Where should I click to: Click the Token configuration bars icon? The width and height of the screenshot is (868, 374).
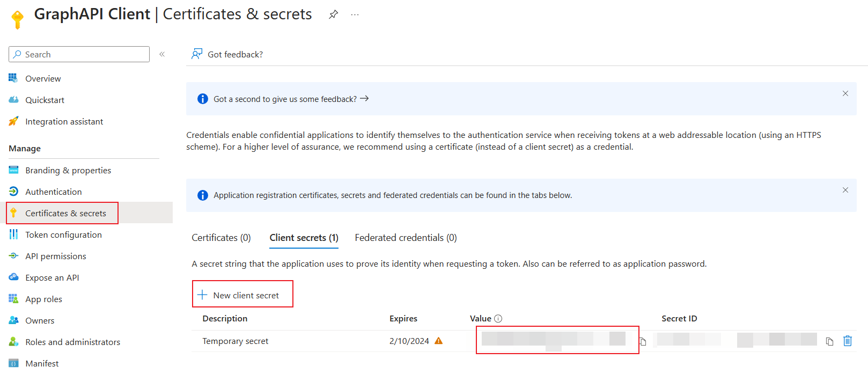pos(13,234)
